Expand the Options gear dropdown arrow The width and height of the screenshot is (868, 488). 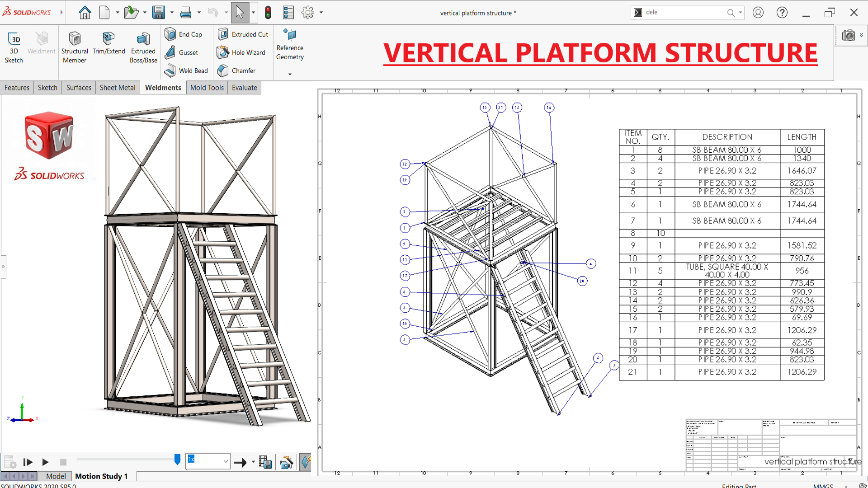point(321,12)
